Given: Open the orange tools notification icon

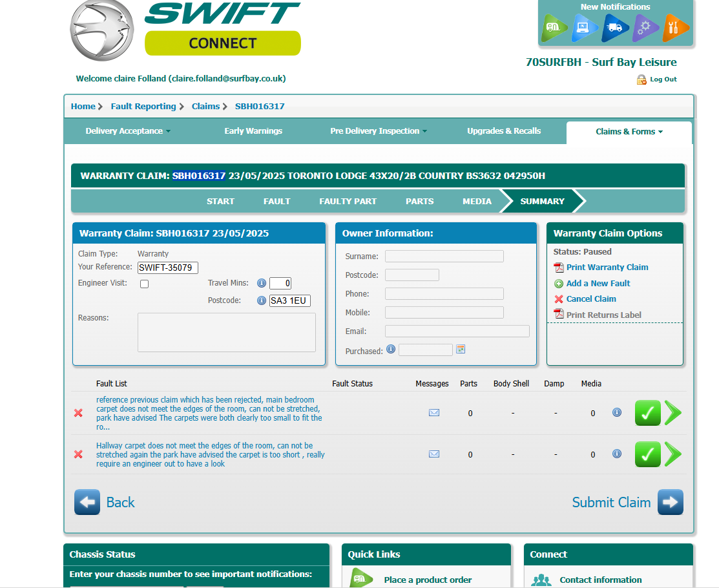Looking at the screenshot, I should 676,28.
